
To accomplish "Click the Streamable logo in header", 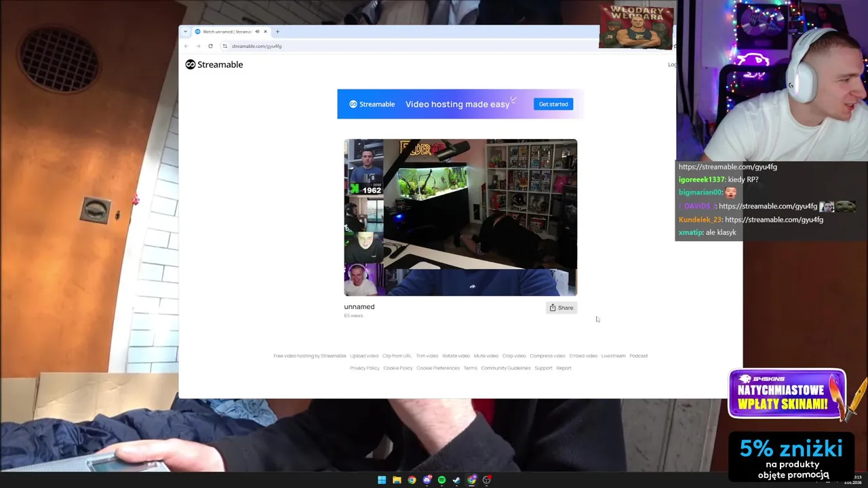I will [214, 64].
